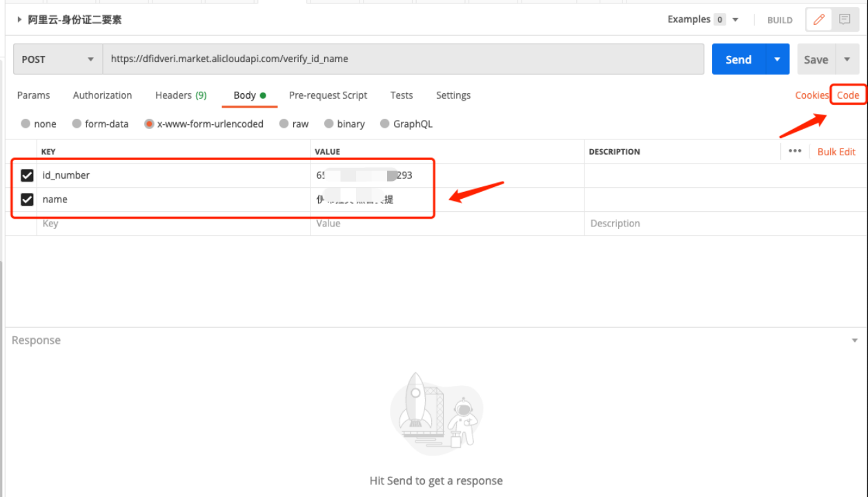Viewport: 868px width, 497px height.
Task: Open the Headers (9) tab
Action: 181,95
